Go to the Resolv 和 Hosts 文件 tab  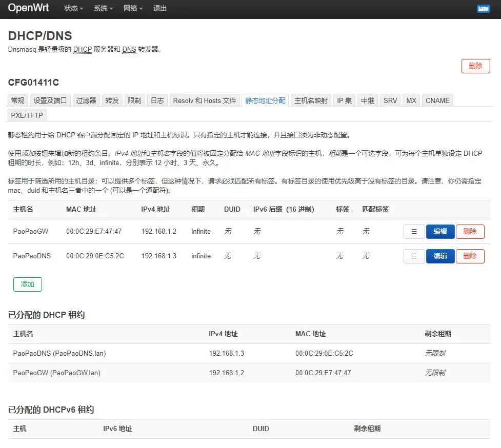(205, 100)
